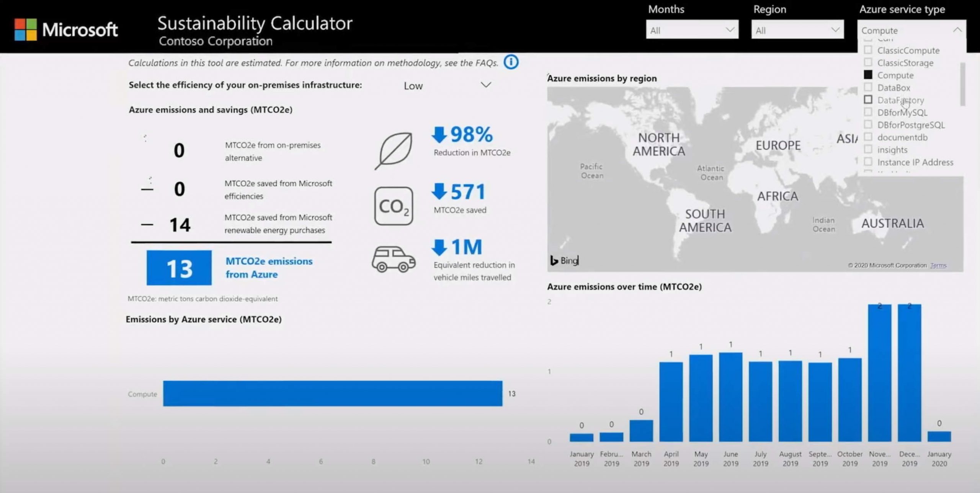Click Africa on the map
Screen dimensions: 980x493
777,196
